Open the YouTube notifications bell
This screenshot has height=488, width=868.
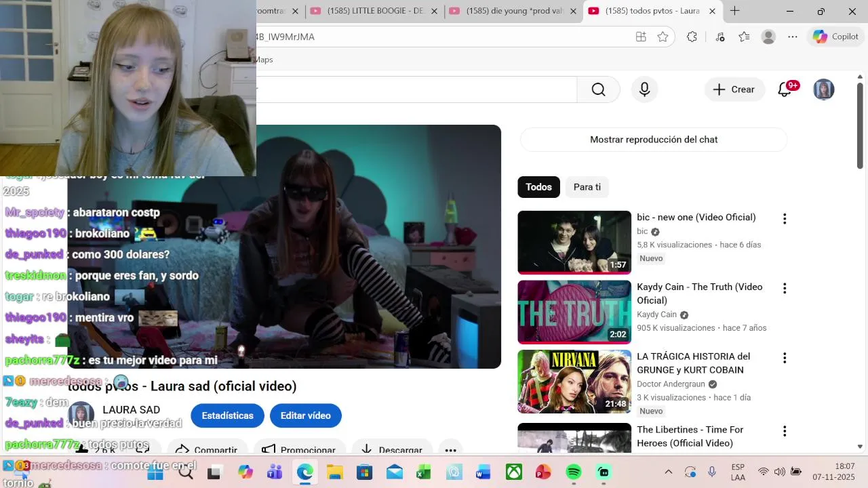[785, 89]
